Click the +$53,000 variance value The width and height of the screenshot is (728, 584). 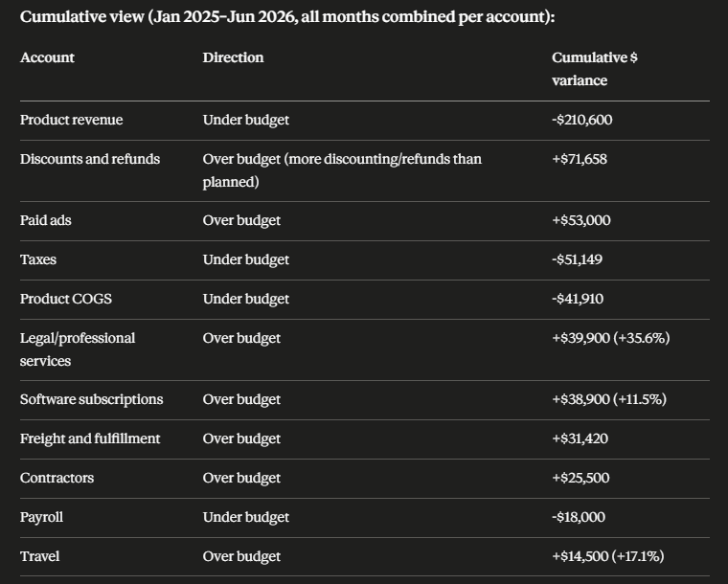click(581, 220)
